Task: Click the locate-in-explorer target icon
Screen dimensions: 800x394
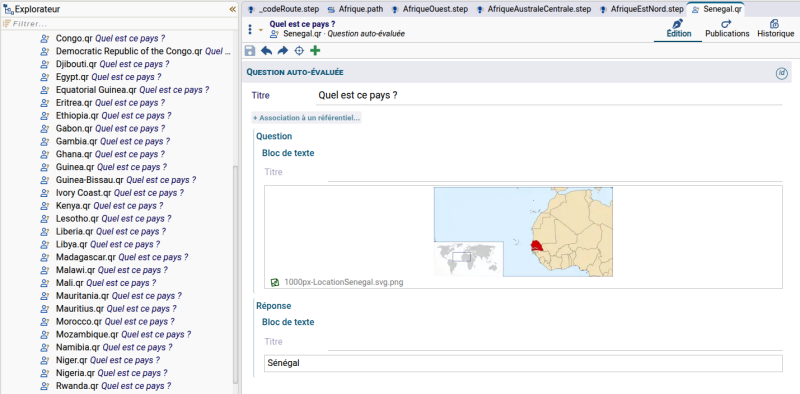Action: point(299,51)
